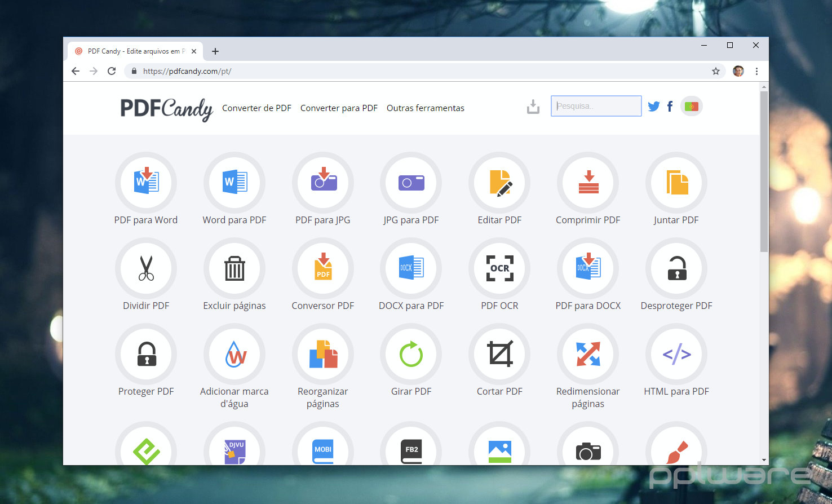Select the Dividir PDF scissors icon
The image size is (832, 504).
[x=146, y=268]
